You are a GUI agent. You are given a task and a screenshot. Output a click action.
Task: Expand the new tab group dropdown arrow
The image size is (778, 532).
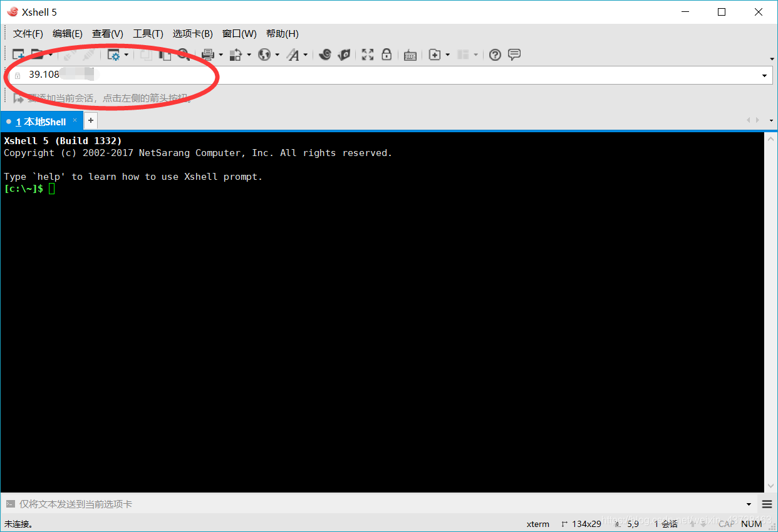click(447, 55)
